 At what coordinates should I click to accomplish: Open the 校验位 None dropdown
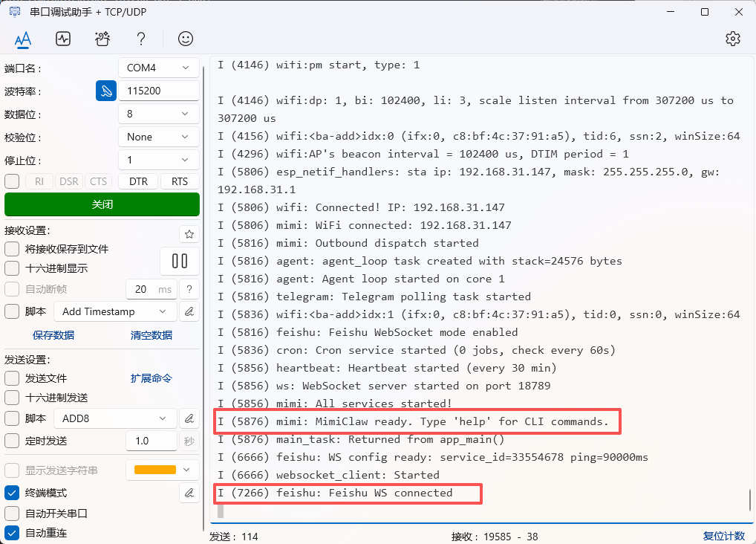pyautogui.click(x=158, y=137)
